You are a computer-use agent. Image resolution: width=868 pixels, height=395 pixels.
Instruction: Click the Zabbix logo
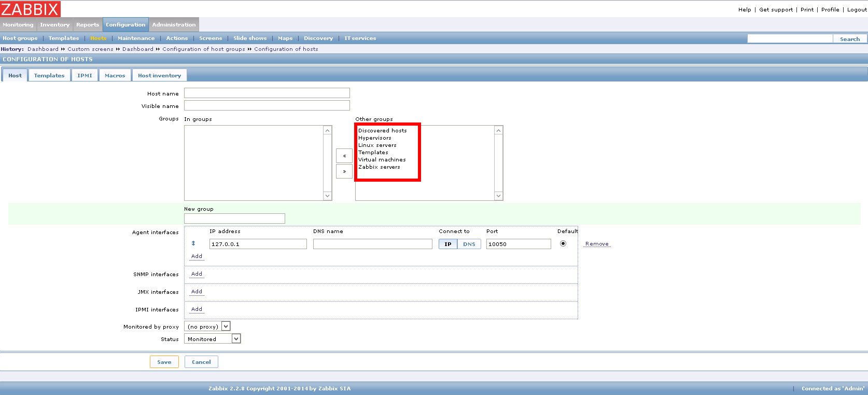pyautogui.click(x=30, y=9)
